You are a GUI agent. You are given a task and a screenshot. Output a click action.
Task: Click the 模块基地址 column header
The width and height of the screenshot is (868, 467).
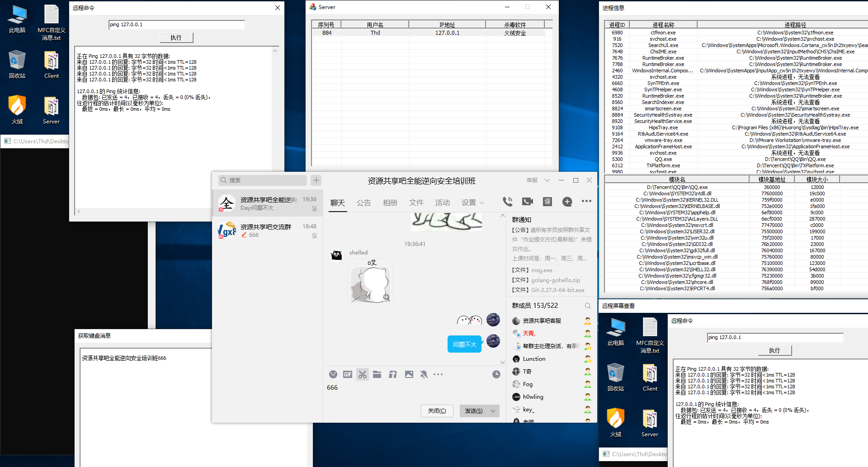click(772, 179)
